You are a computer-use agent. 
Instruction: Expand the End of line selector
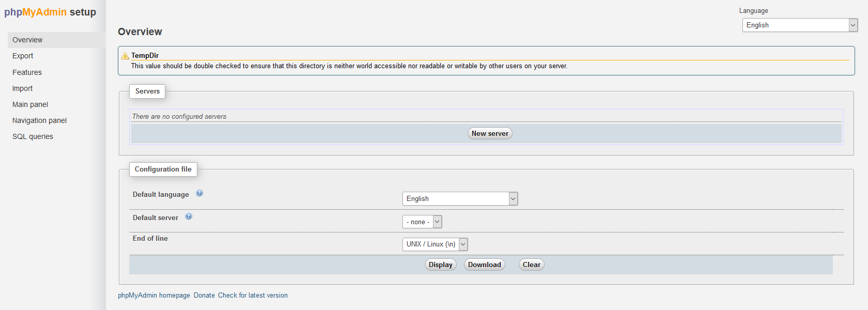pos(435,244)
